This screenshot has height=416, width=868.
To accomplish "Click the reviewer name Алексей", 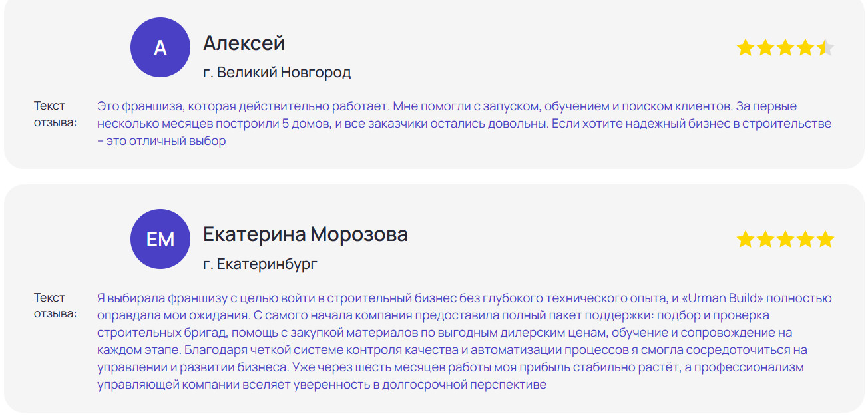I will [x=244, y=43].
